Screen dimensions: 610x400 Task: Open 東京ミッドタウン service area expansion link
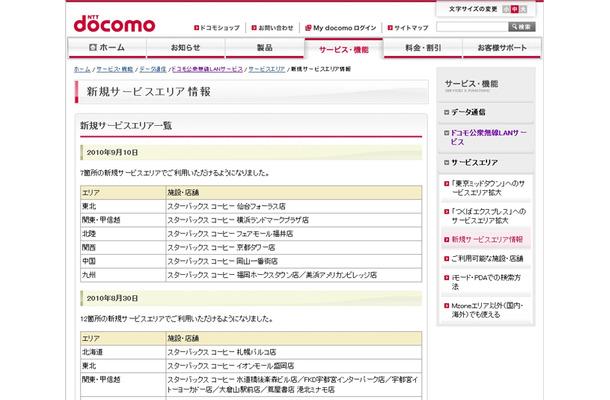(x=488, y=188)
